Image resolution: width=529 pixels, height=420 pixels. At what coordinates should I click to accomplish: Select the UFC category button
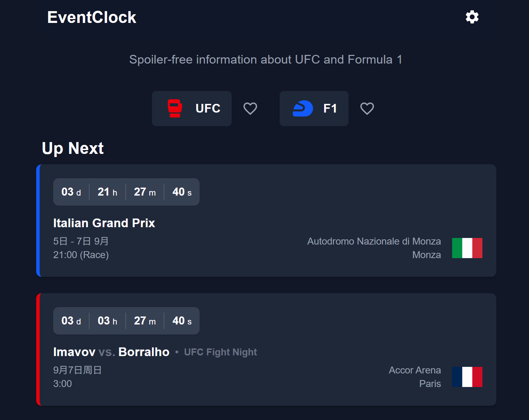pos(192,108)
